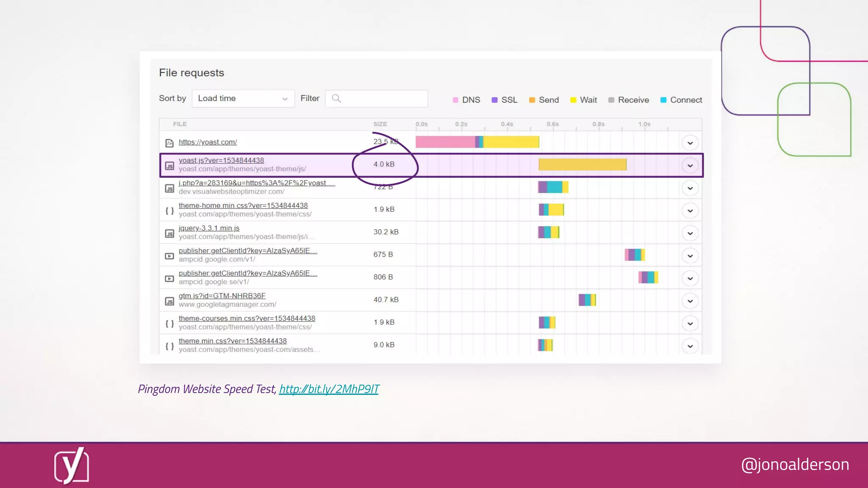
Task: Expand details for the https://yoast.com/ row
Action: click(690, 143)
